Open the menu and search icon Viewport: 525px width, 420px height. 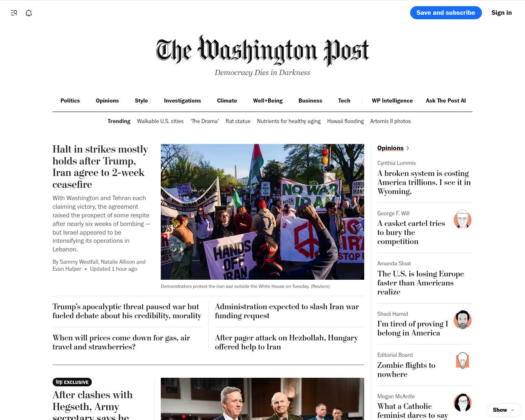pyautogui.click(x=14, y=13)
